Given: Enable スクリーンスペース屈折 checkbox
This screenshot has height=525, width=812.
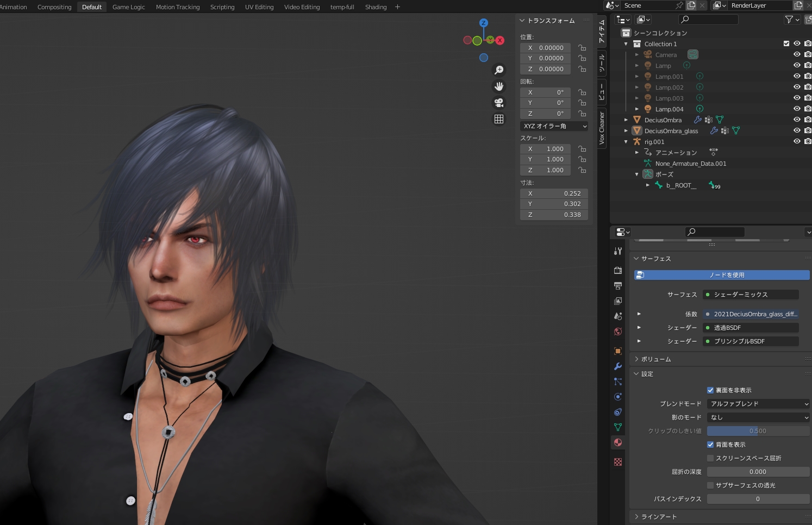Looking at the screenshot, I should point(710,458).
